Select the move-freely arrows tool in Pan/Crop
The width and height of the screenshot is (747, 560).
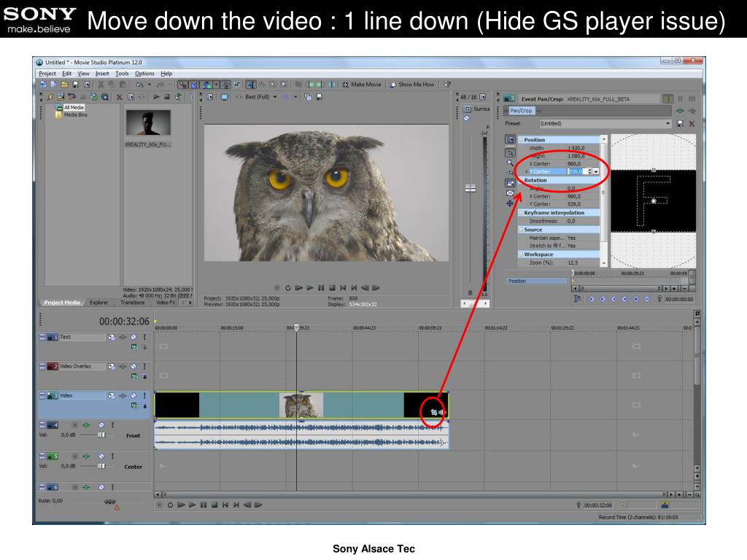coord(511,203)
